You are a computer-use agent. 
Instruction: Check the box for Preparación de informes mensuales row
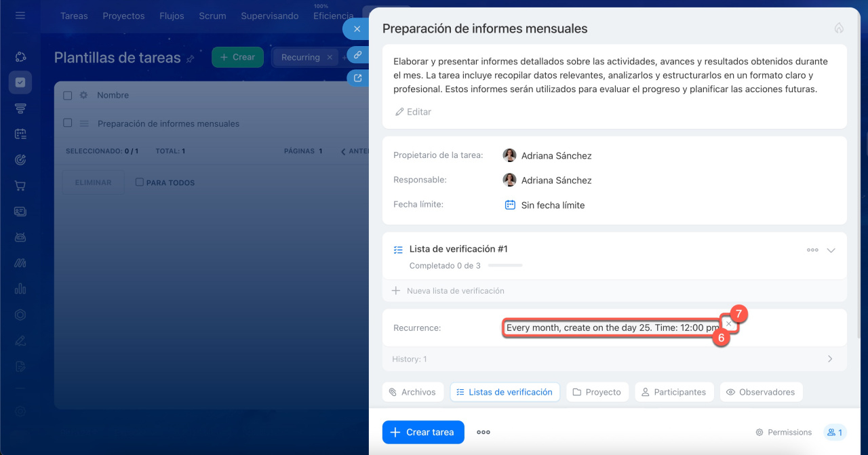coord(68,123)
